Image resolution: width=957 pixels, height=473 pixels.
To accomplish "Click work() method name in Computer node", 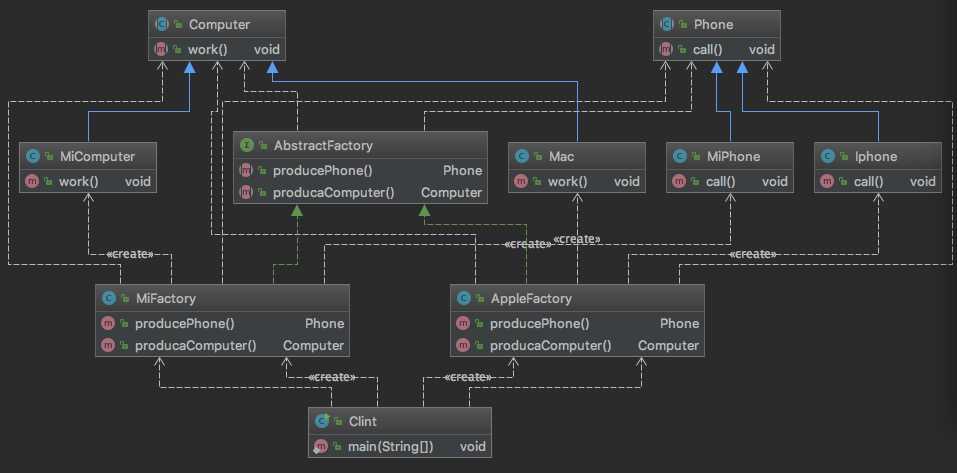I will [208, 49].
